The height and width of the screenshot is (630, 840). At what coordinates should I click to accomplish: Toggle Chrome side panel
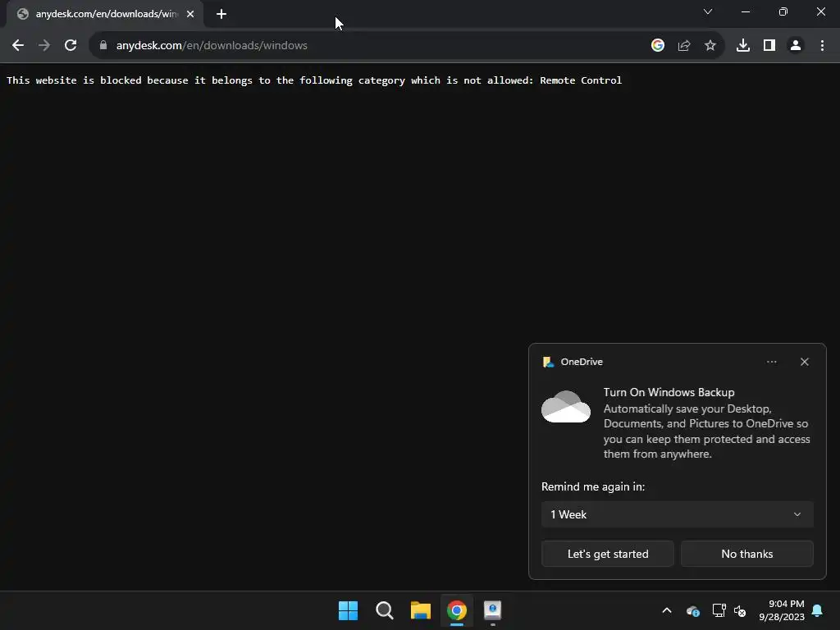pyautogui.click(x=769, y=46)
